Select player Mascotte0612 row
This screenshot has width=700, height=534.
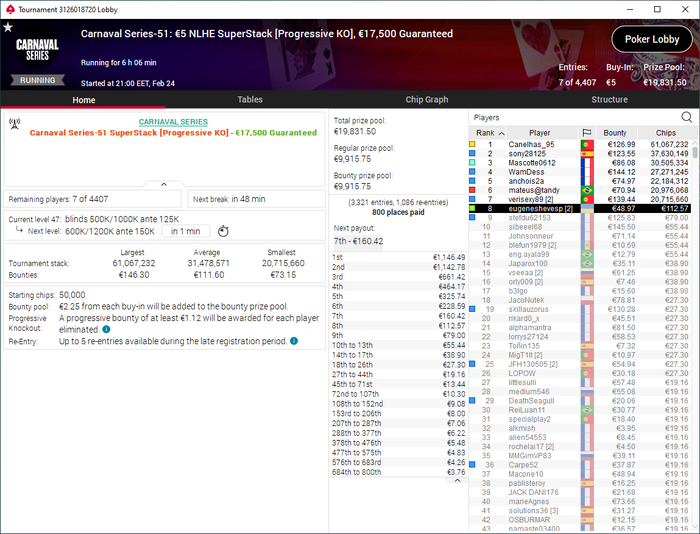(580, 163)
